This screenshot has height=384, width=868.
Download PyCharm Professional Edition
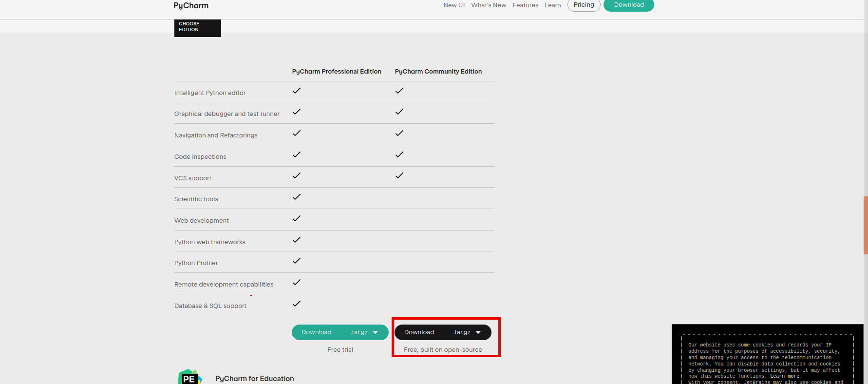[317, 332]
